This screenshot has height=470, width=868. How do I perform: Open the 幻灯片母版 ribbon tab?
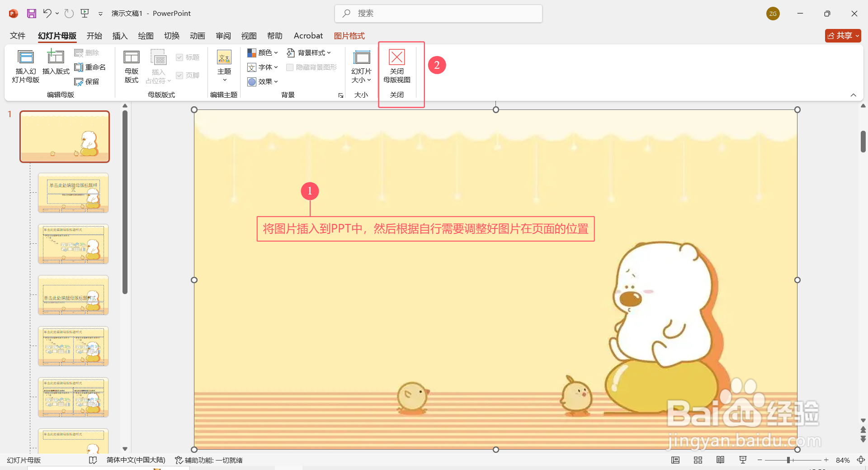(x=57, y=36)
